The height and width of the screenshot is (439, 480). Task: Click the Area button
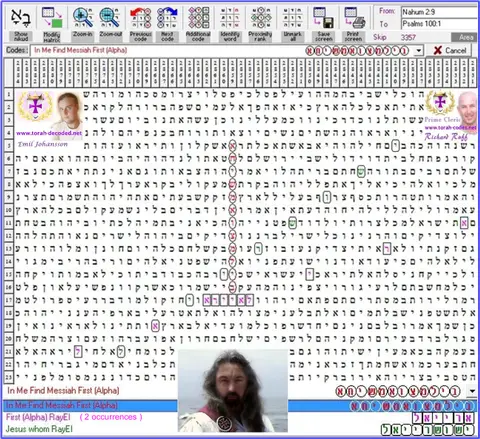(x=465, y=37)
